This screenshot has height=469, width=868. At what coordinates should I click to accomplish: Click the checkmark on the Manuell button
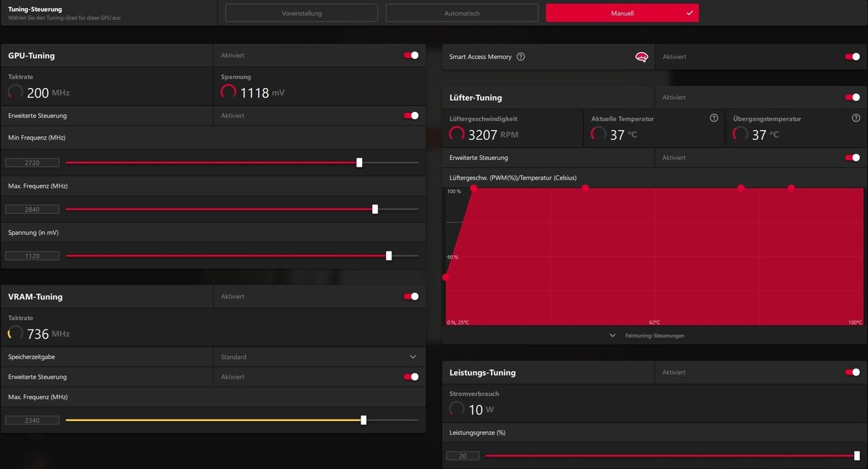[x=690, y=13]
